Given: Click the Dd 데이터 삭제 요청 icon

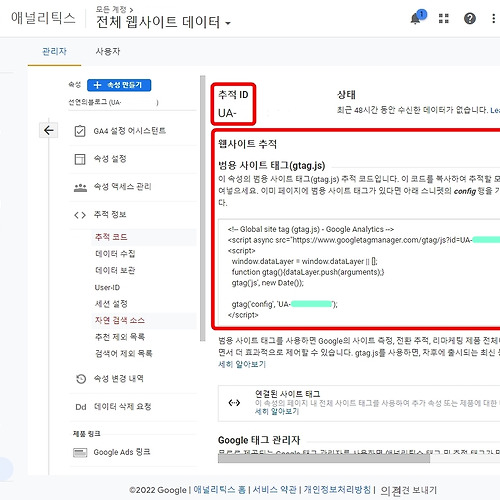Looking at the screenshot, I should tap(81, 407).
